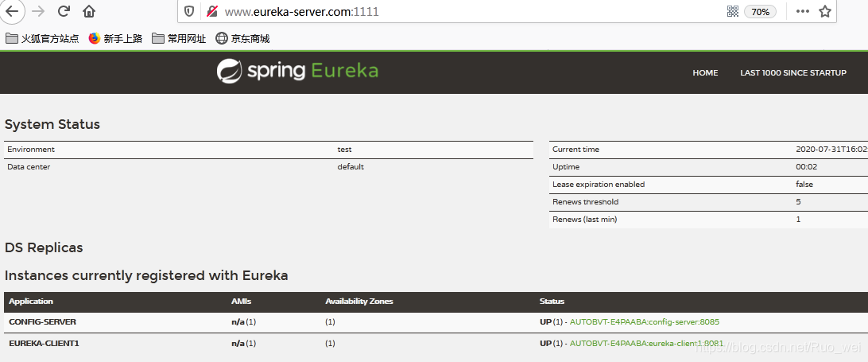The image size is (868, 362).
Task: Select the Data center value 'default'
Action: click(351, 166)
